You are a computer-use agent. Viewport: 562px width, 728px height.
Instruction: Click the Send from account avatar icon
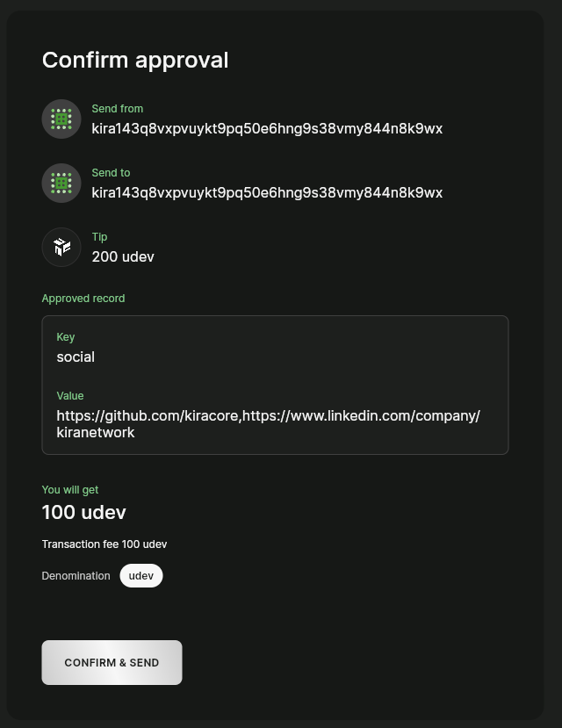(61, 119)
